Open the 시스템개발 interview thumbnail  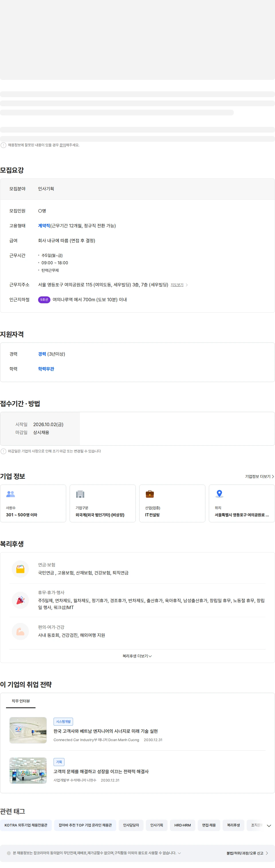pyautogui.click(x=28, y=730)
